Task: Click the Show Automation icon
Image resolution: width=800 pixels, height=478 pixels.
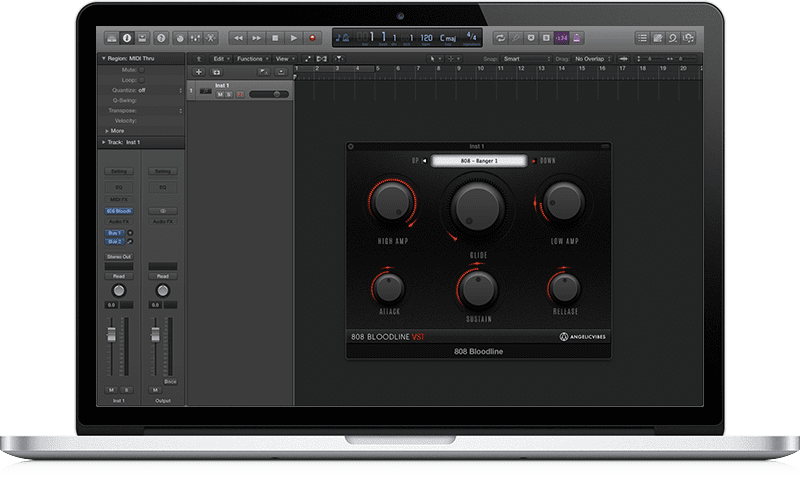Action: 308,59
